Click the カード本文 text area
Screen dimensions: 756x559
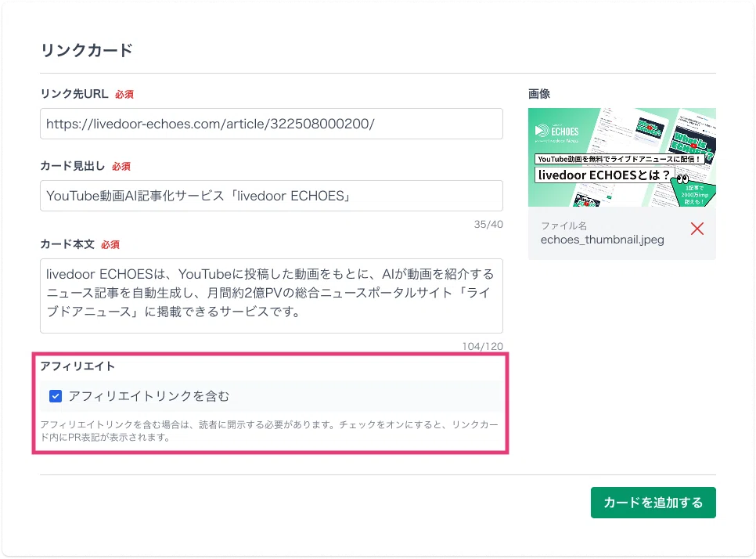click(x=271, y=296)
